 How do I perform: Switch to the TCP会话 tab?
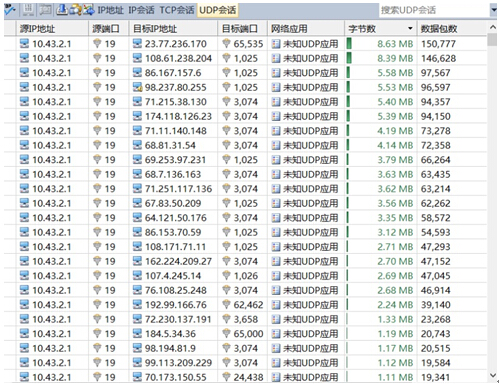click(177, 10)
